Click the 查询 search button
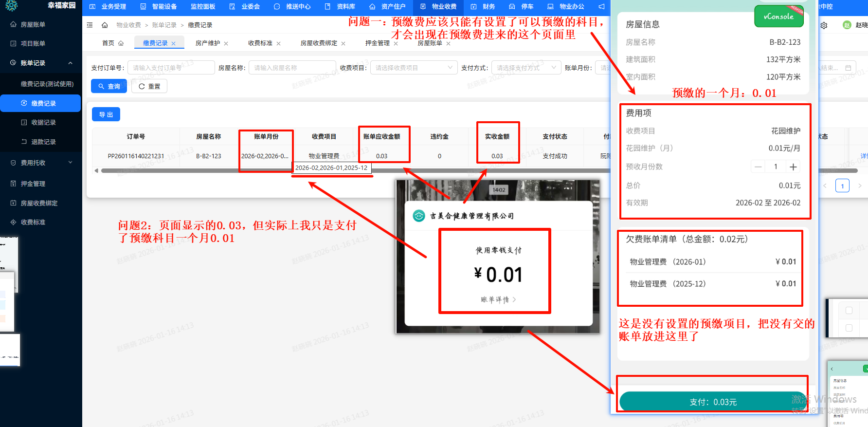 109,86
